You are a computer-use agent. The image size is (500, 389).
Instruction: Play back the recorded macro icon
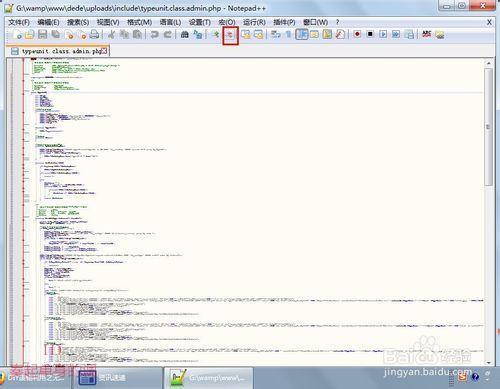[x=383, y=34]
